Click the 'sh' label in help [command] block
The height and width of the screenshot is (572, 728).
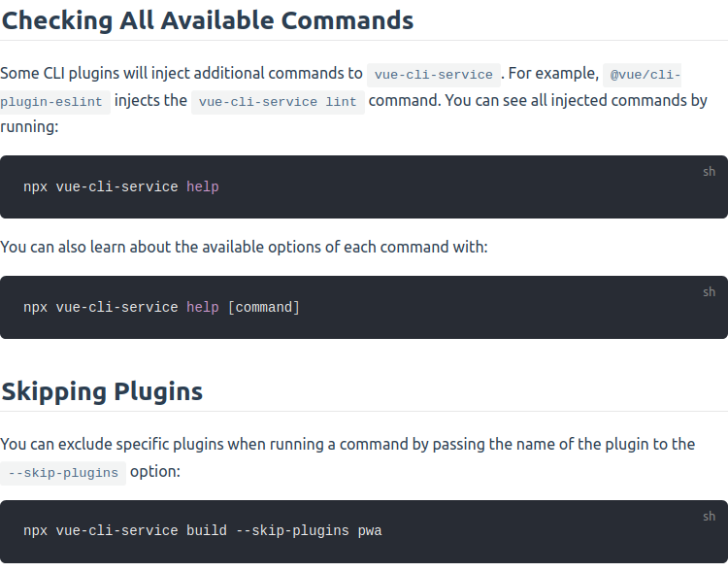click(709, 291)
